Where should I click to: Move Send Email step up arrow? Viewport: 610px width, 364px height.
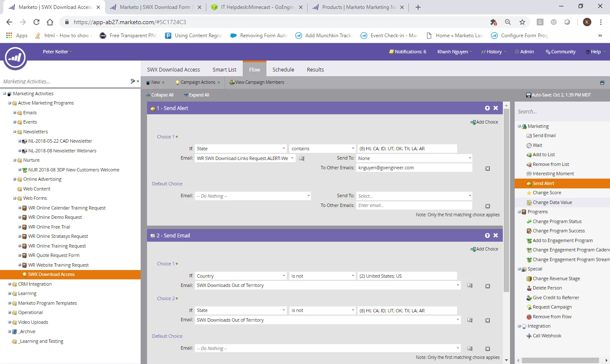pos(487,235)
